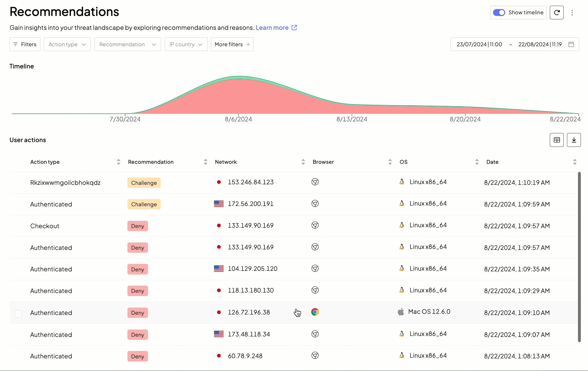The width and height of the screenshot is (588, 371).
Task: Click the external link icon beside Learn more
Action: [x=294, y=28]
